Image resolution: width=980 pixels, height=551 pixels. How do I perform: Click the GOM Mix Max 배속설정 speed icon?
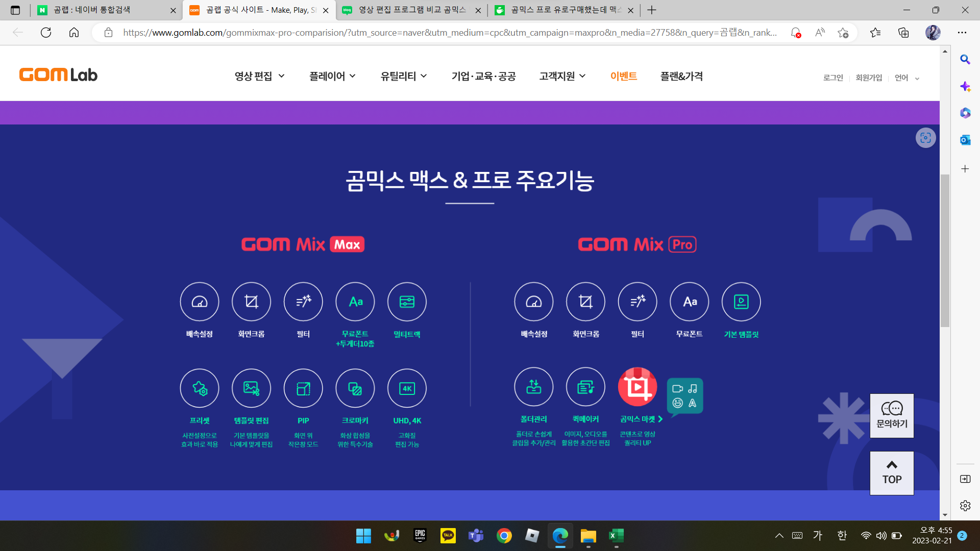pos(200,302)
